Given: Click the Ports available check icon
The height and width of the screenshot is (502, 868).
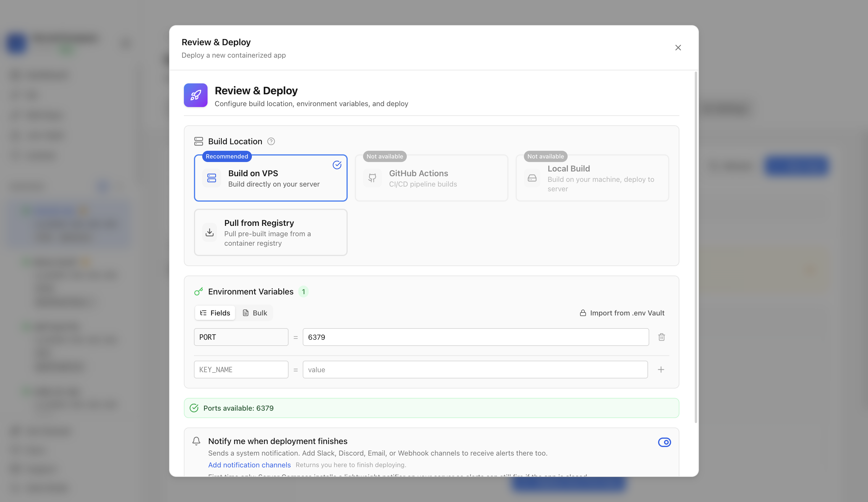Looking at the screenshot, I should 194,408.
